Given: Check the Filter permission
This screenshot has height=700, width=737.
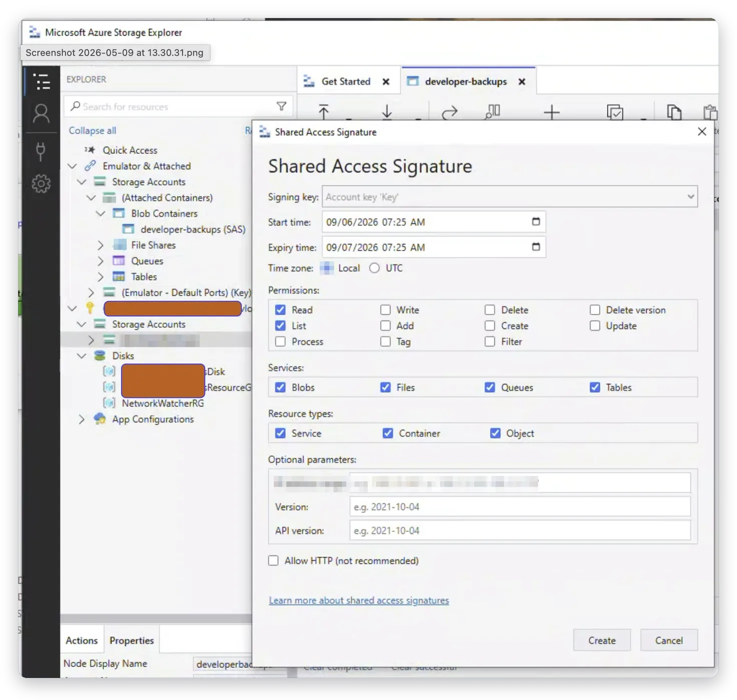Looking at the screenshot, I should (x=490, y=341).
